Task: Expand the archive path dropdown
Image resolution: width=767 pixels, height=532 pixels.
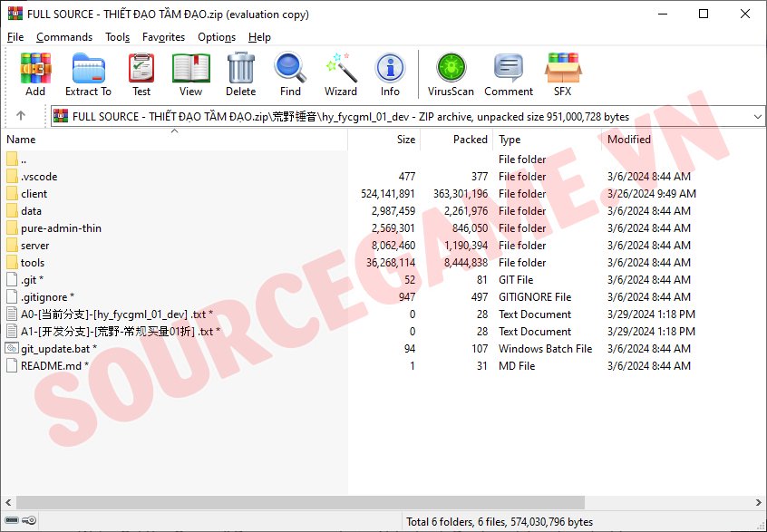Action: pos(757,117)
